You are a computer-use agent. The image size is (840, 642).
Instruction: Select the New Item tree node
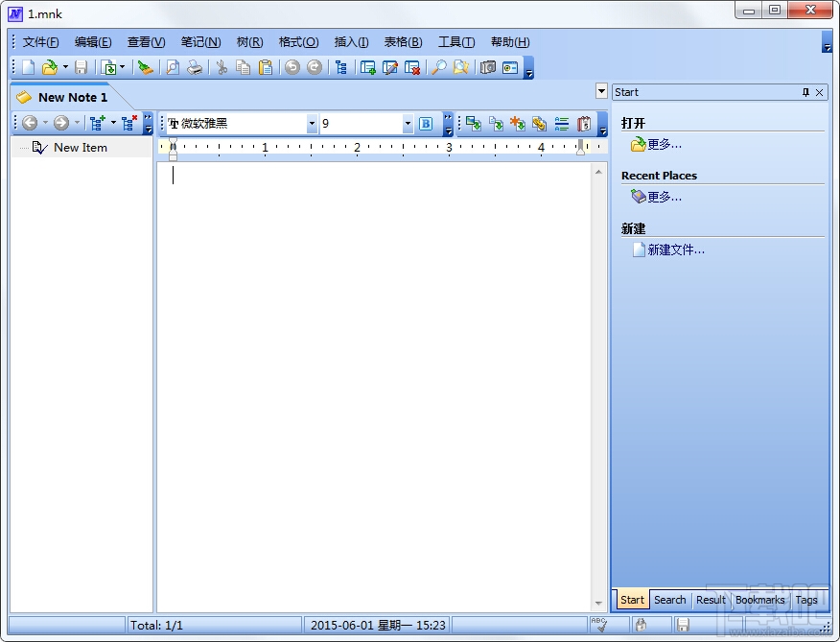tap(81, 148)
